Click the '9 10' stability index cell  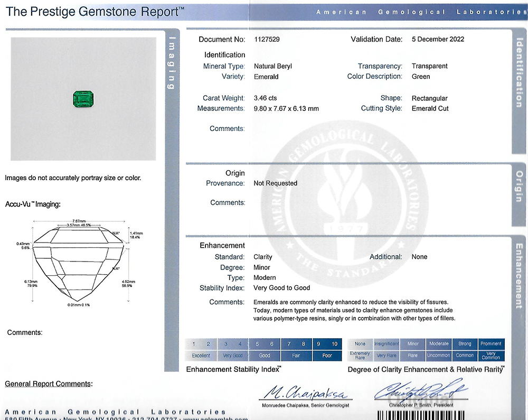pyautogui.click(x=327, y=344)
